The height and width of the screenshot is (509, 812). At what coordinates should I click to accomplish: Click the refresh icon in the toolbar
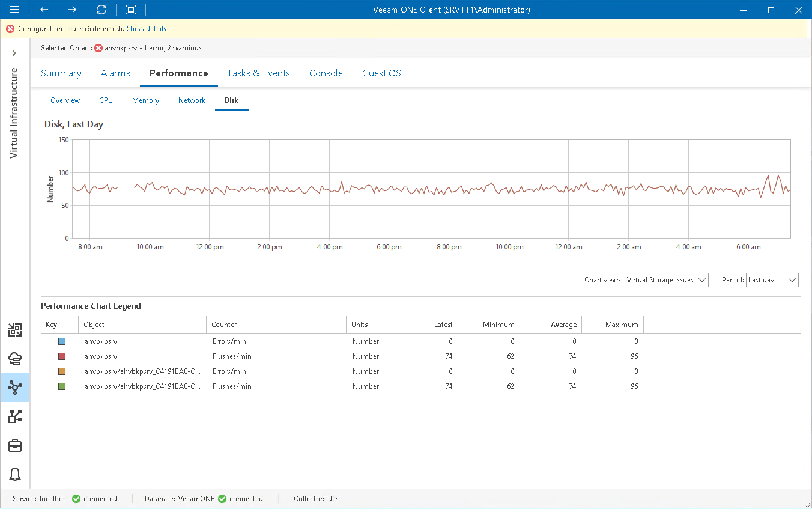point(101,10)
